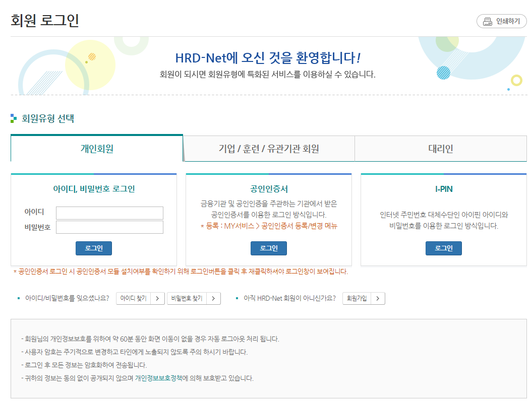Click the 인쇄하기 print button label
This screenshot has height=408, width=532.
[x=508, y=21]
